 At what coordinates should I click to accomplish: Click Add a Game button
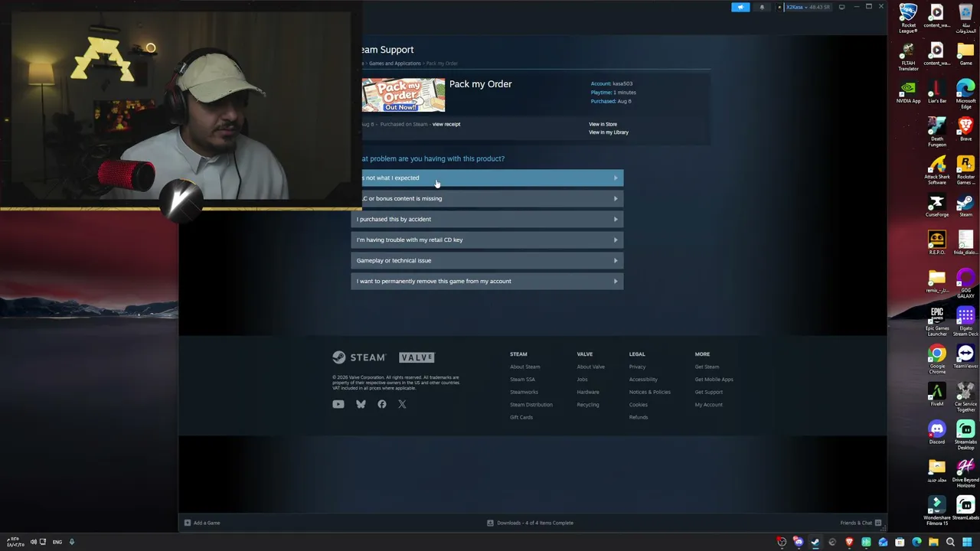click(x=202, y=523)
